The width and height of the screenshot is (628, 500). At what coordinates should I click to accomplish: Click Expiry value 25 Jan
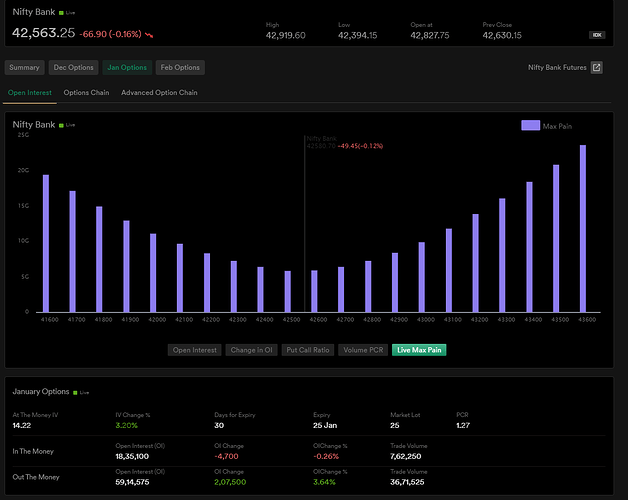point(325,425)
